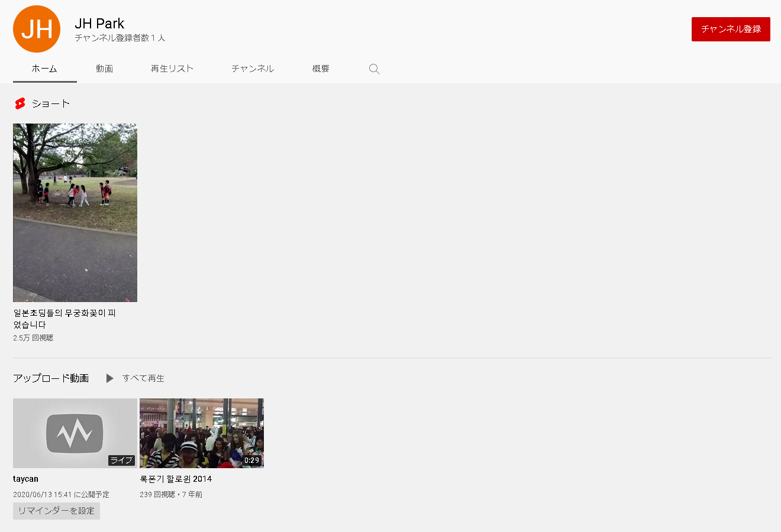Click the ライブ badge on taycan thumbnail
The height and width of the screenshot is (532, 781).
[x=121, y=460]
